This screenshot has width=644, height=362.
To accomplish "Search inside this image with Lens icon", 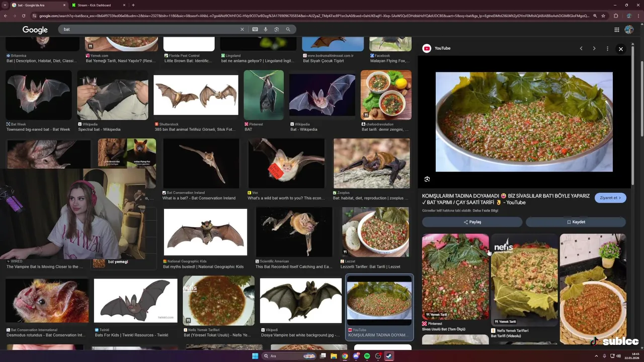I will 427,179.
